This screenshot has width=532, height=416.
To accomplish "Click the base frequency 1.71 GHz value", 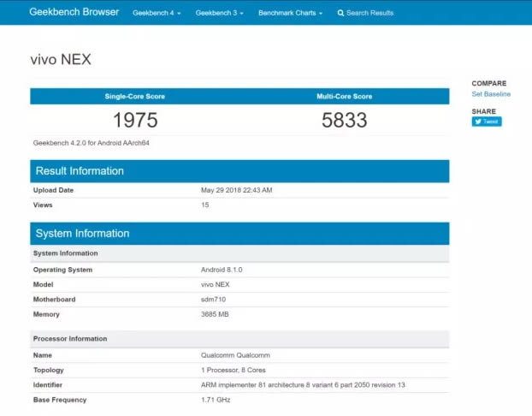I will tap(216, 400).
